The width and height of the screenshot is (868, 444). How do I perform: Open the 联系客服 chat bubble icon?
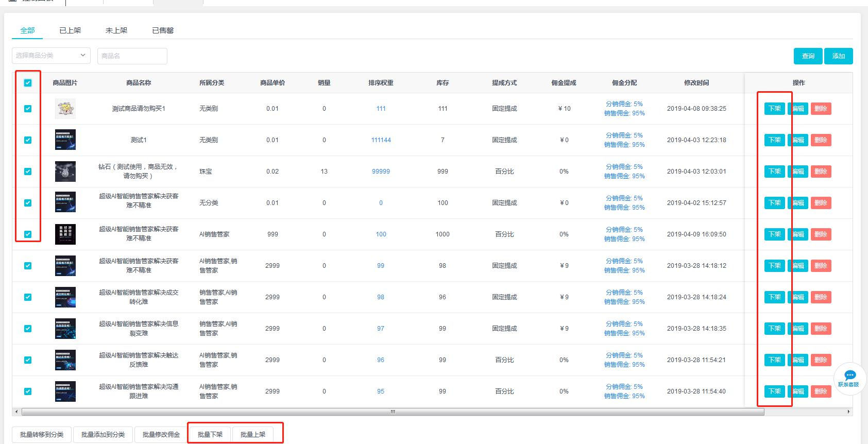tap(850, 377)
